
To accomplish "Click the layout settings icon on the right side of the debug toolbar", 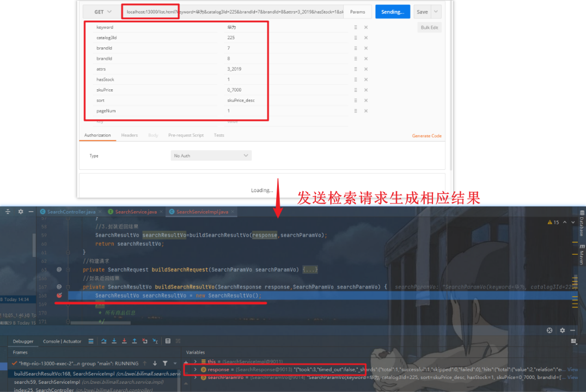I will click(573, 341).
